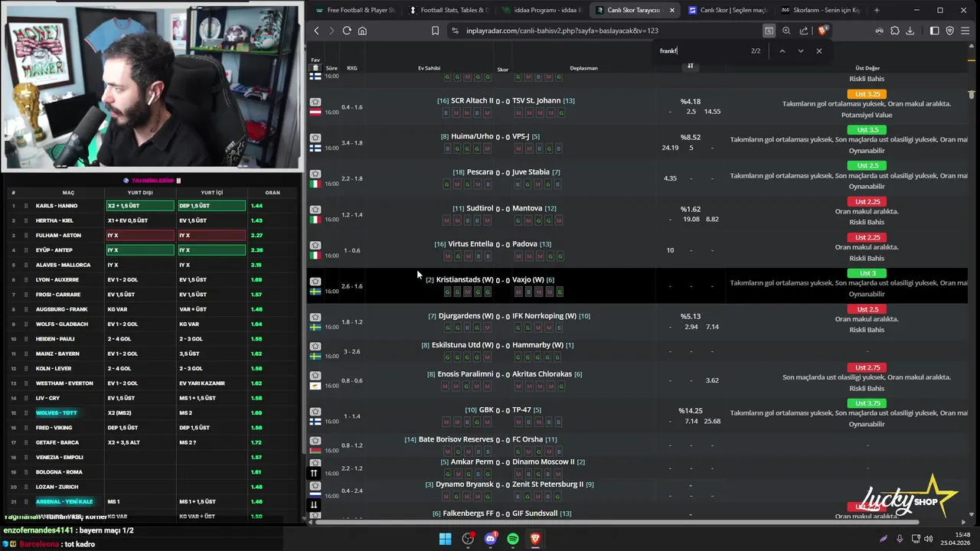
Task: Switch to iddaa Programı tab
Action: (541, 10)
